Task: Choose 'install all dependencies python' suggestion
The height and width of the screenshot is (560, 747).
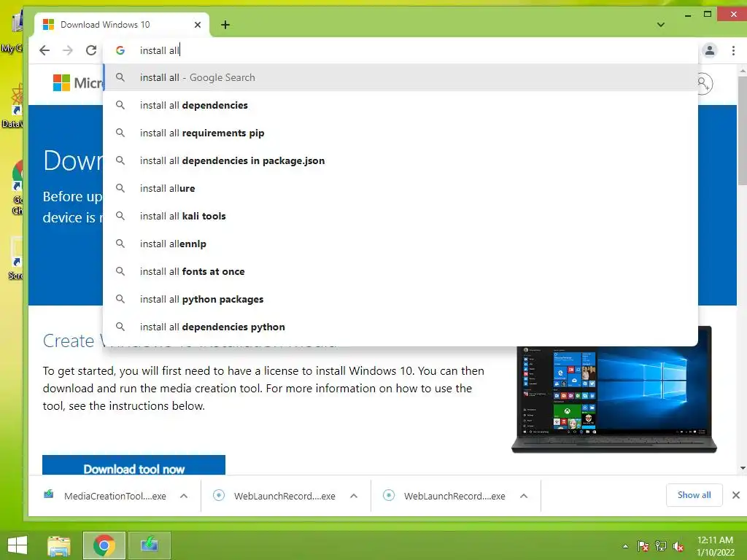Action: point(400,327)
